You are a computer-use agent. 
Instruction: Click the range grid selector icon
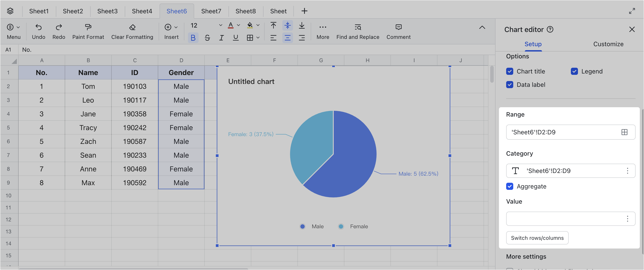624,132
